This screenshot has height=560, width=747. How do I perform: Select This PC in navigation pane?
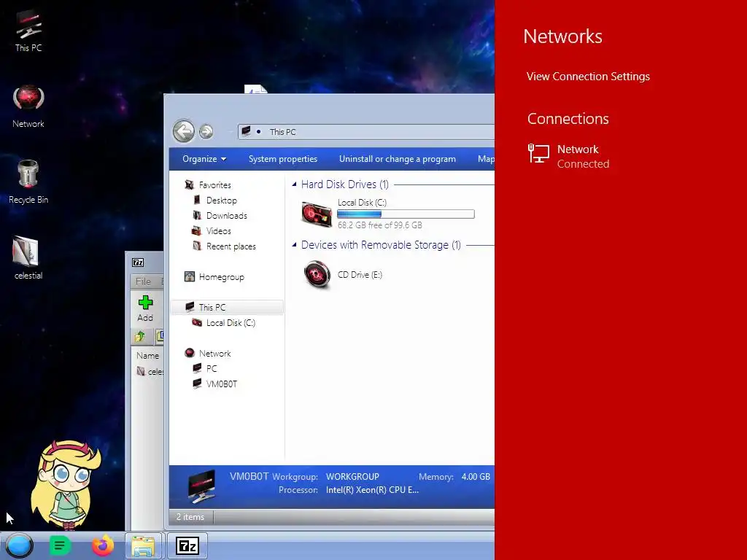pos(227,307)
